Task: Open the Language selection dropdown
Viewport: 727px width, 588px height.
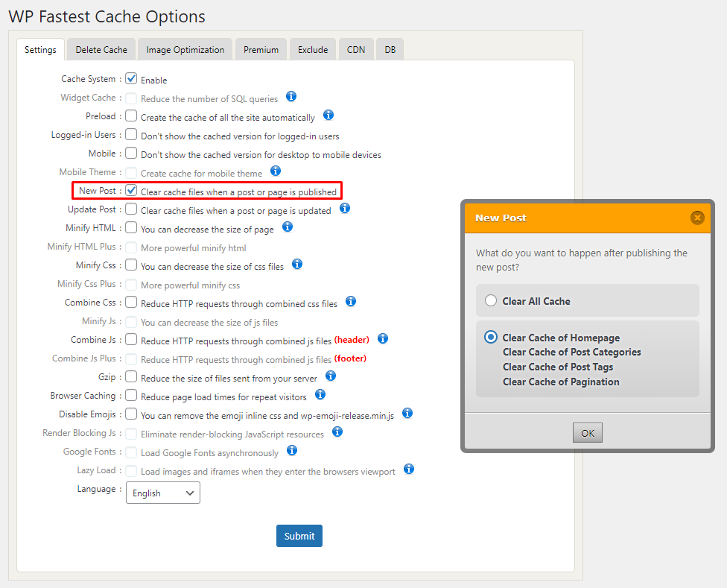Action: pyautogui.click(x=162, y=493)
